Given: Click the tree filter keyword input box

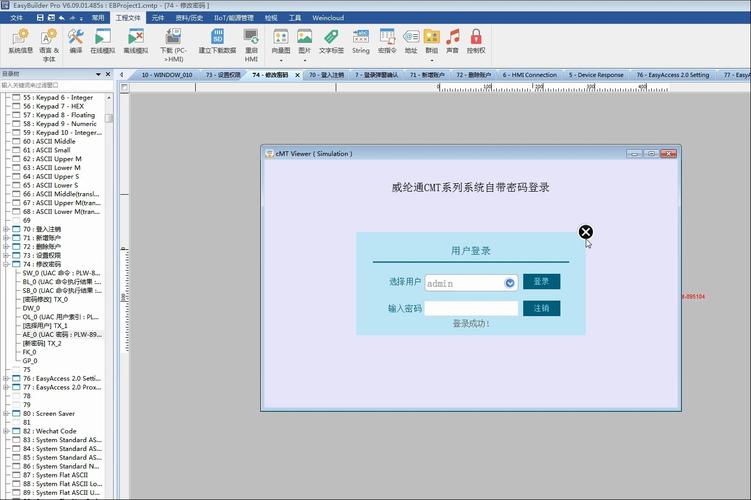Looking at the screenshot, I should click(x=57, y=85).
